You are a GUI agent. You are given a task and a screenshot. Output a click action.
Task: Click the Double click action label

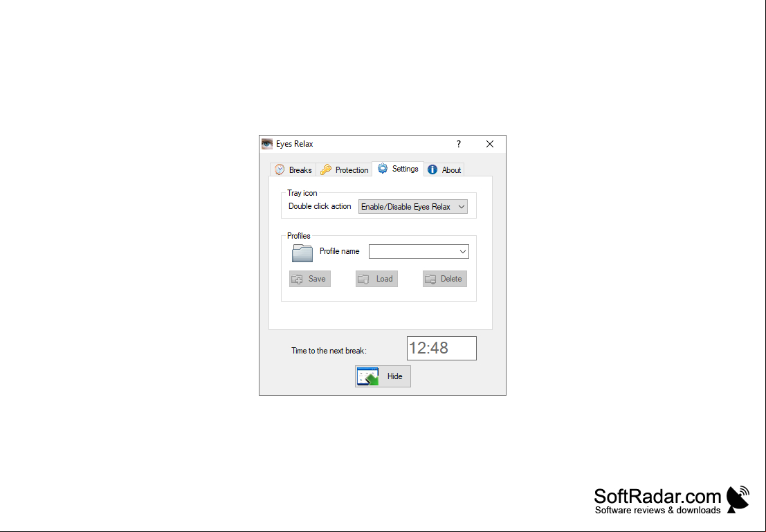tap(320, 206)
